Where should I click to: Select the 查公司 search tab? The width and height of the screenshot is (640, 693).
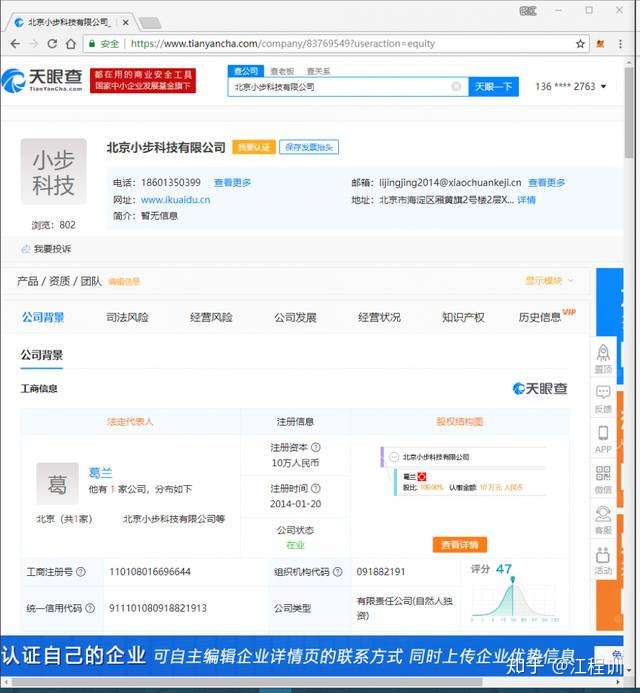pos(246,71)
